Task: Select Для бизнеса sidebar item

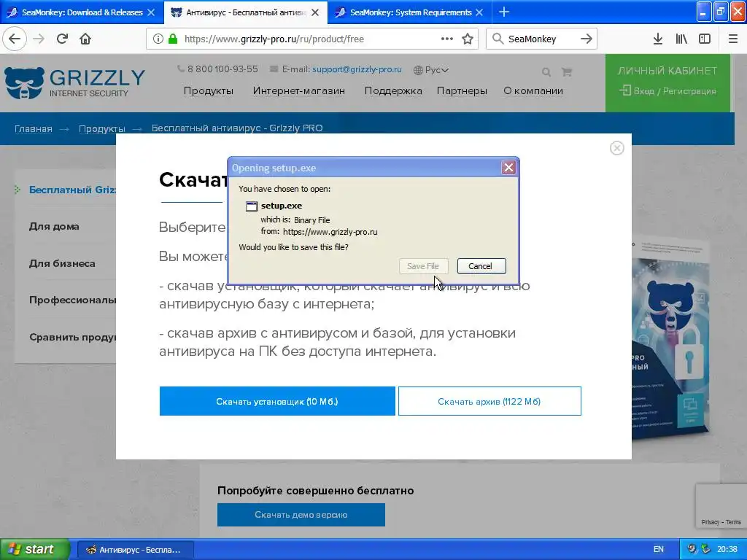Action: (x=62, y=262)
